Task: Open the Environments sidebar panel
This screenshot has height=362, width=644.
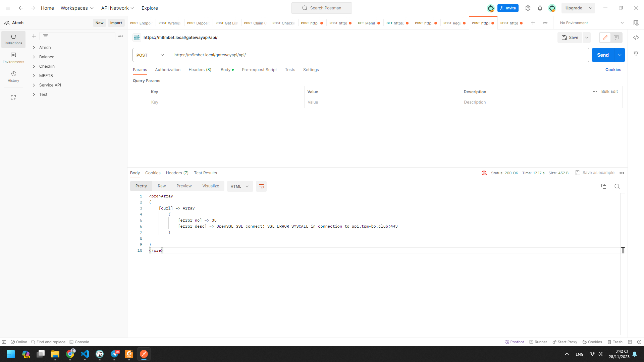Action: (13, 58)
